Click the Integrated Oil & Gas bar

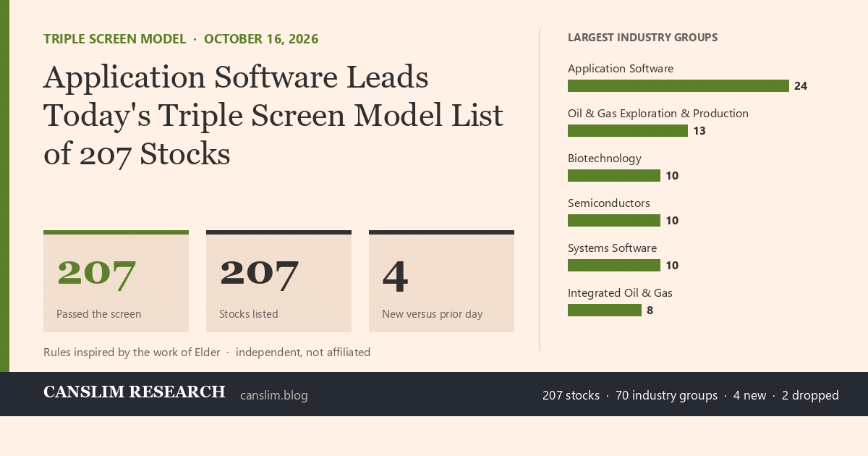point(605,310)
